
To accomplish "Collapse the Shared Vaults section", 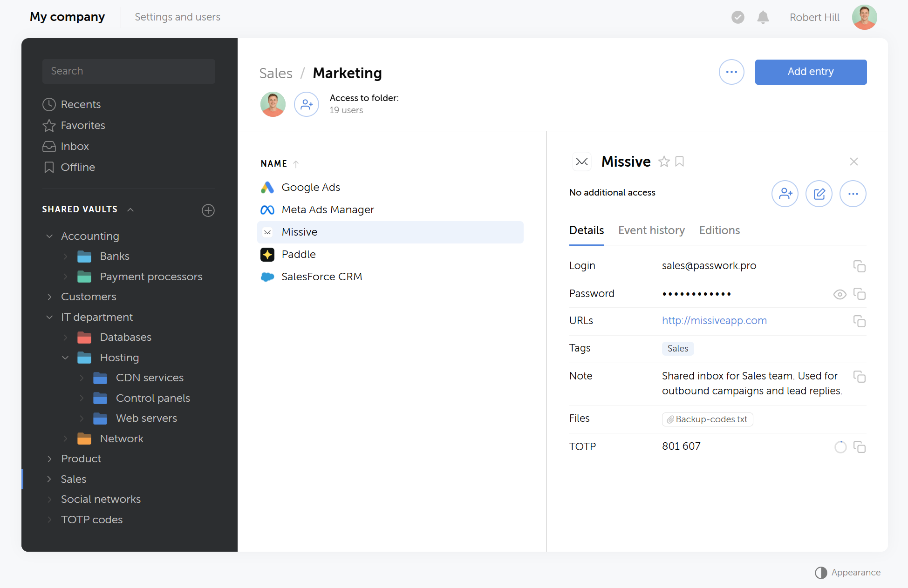I will pyautogui.click(x=130, y=210).
